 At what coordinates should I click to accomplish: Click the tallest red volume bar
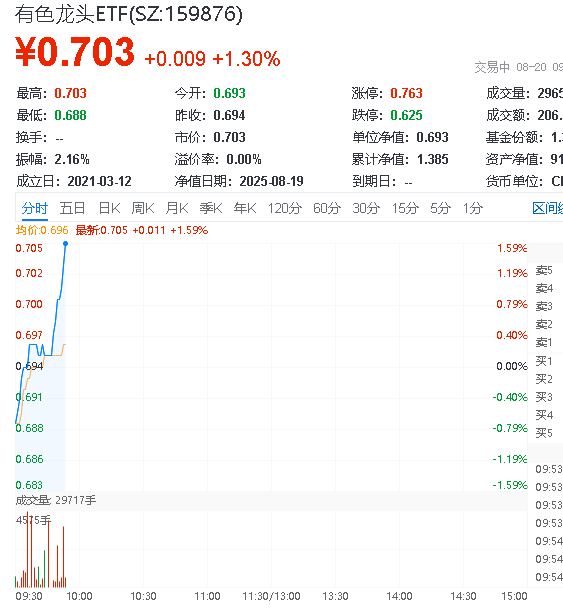(x=27, y=549)
